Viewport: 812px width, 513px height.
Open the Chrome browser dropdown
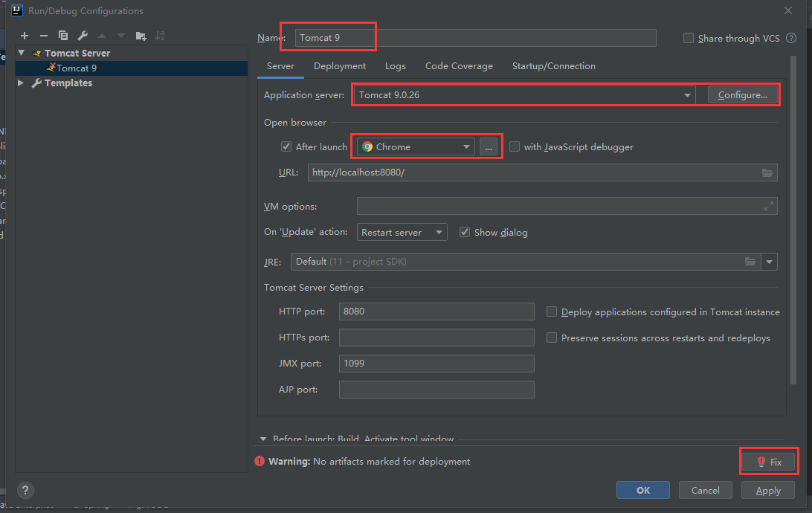(466, 146)
